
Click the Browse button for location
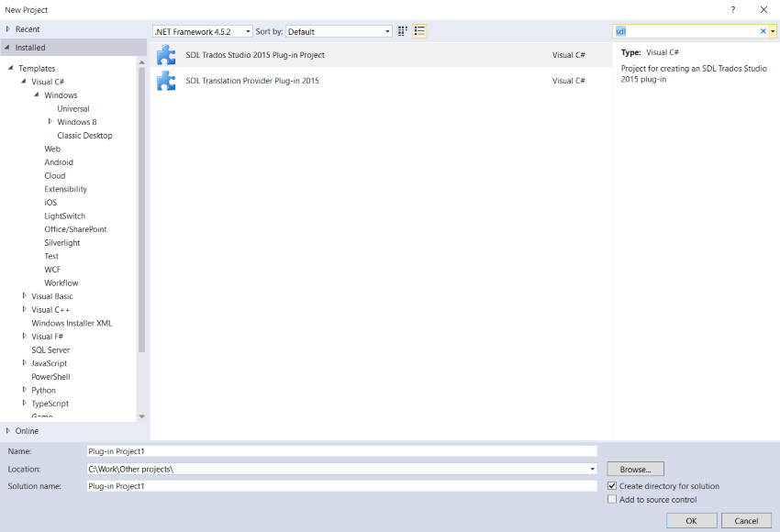pyautogui.click(x=634, y=469)
